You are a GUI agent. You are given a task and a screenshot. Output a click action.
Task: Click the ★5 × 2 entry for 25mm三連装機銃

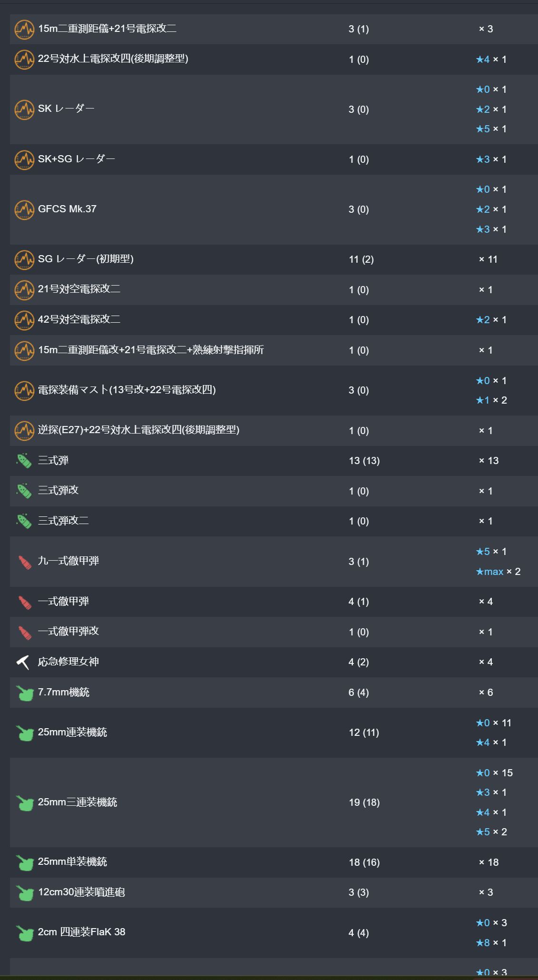pos(491,832)
